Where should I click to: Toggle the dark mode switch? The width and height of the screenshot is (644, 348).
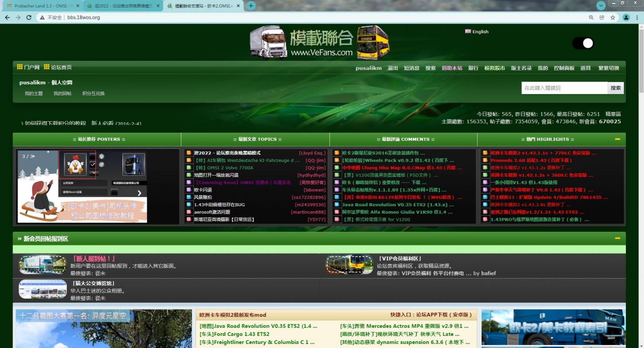583,43
